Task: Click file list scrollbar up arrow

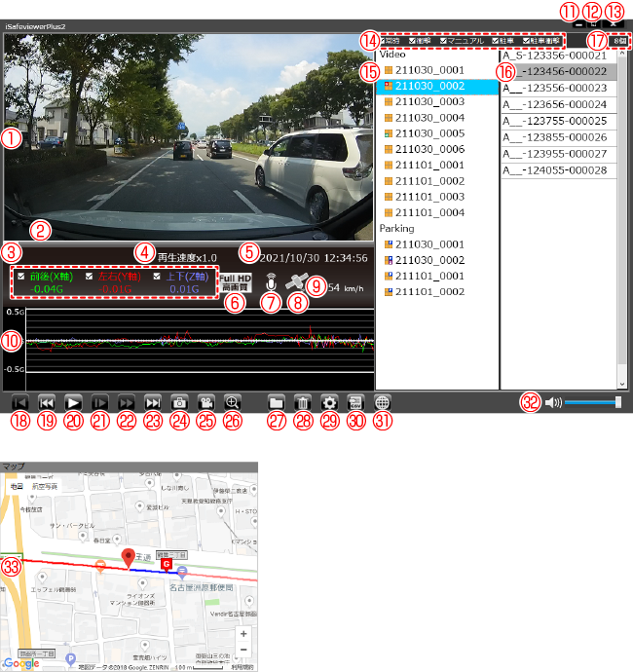Action: [x=622, y=54]
